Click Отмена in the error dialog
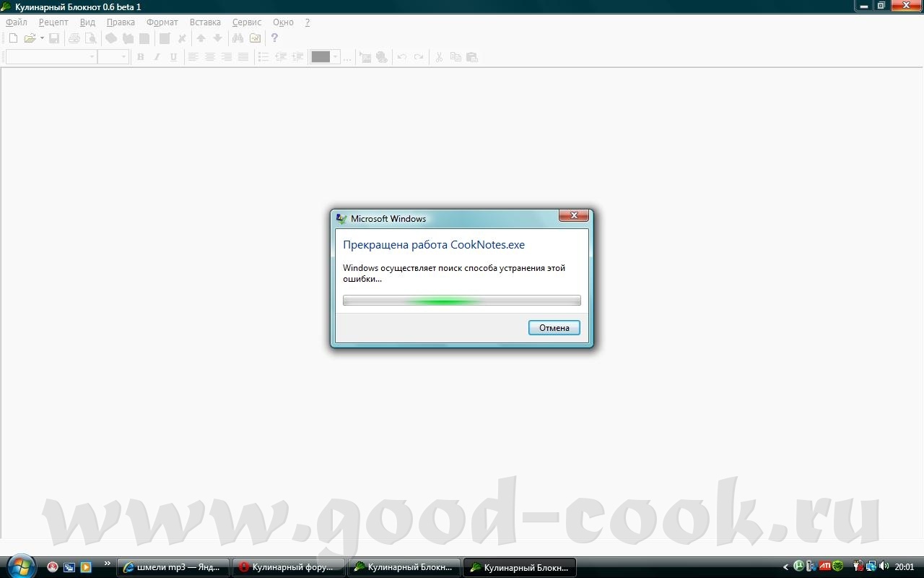 click(554, 328)
